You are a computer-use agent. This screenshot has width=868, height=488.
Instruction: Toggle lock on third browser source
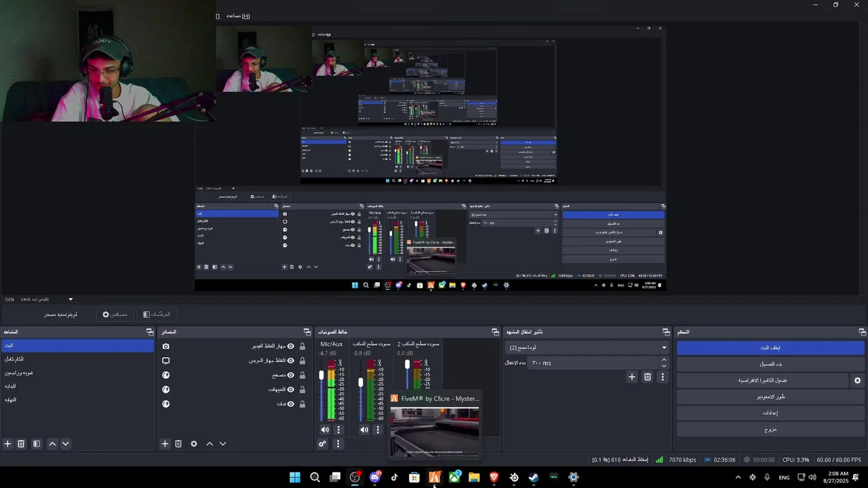coord(302,375)
